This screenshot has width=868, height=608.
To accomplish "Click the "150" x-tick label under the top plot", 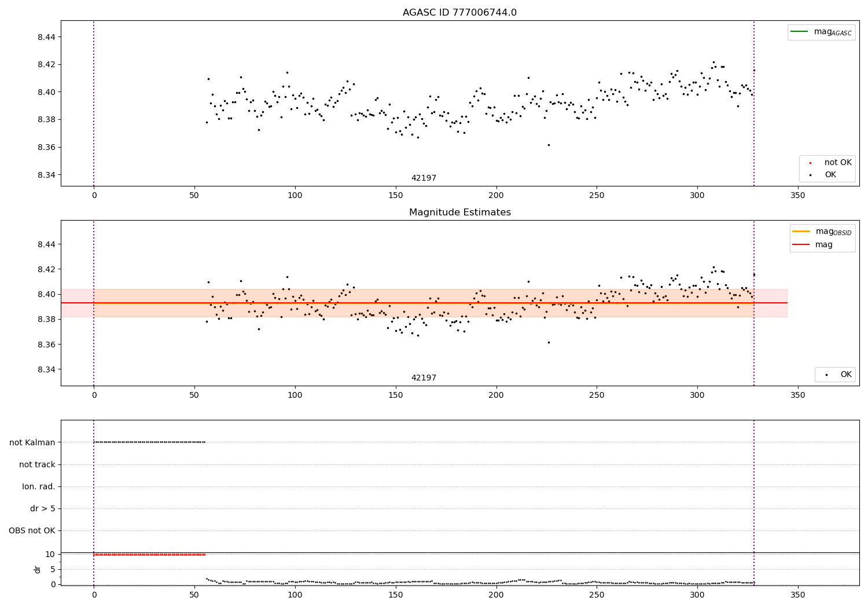I will 395,196.
